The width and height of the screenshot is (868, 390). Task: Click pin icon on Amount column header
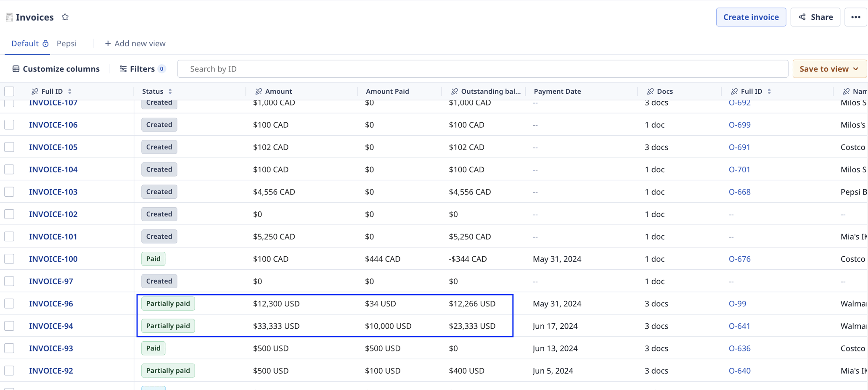[x=259, y=91]
